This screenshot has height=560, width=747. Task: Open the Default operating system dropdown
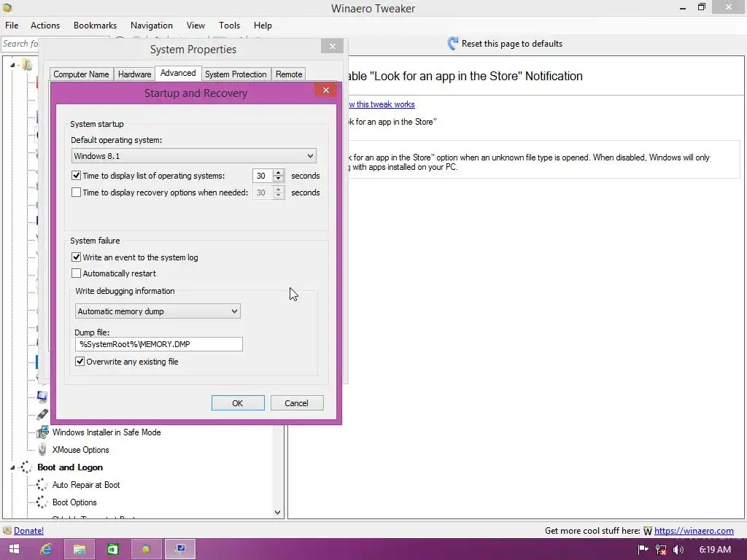(193, 156)
